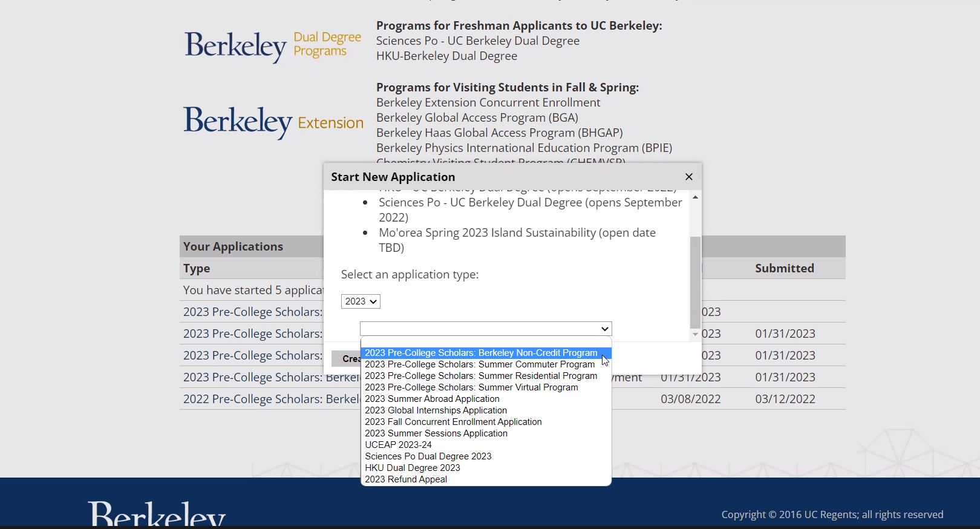Viewport: 980px width, 529px height.
Task: Click Berkeley Global Access Program (BGA) text
Action: click(477, 117)
